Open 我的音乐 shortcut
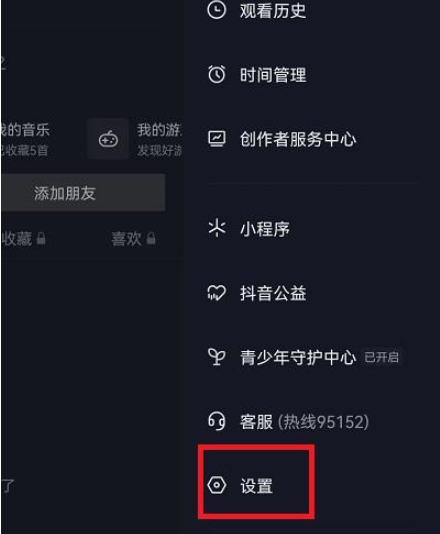Image resolution: width=440 pixels, height=534 pixels. tap(25, 139)
